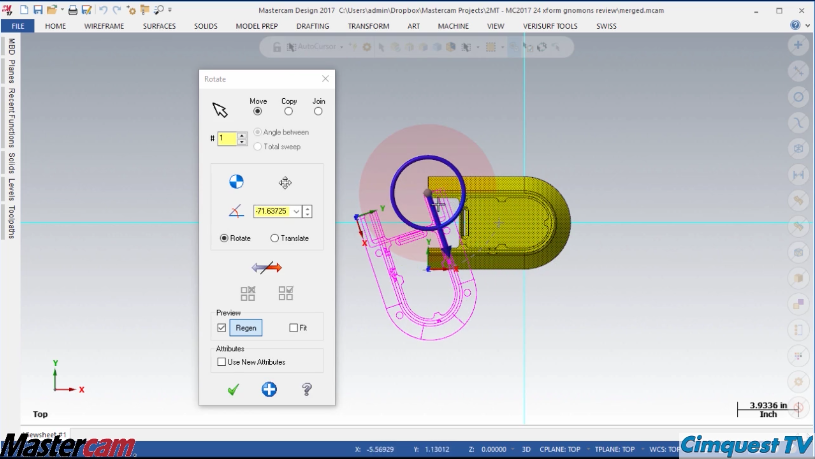
Task: Close the Rotate dialog
Action: click(325, 78)
